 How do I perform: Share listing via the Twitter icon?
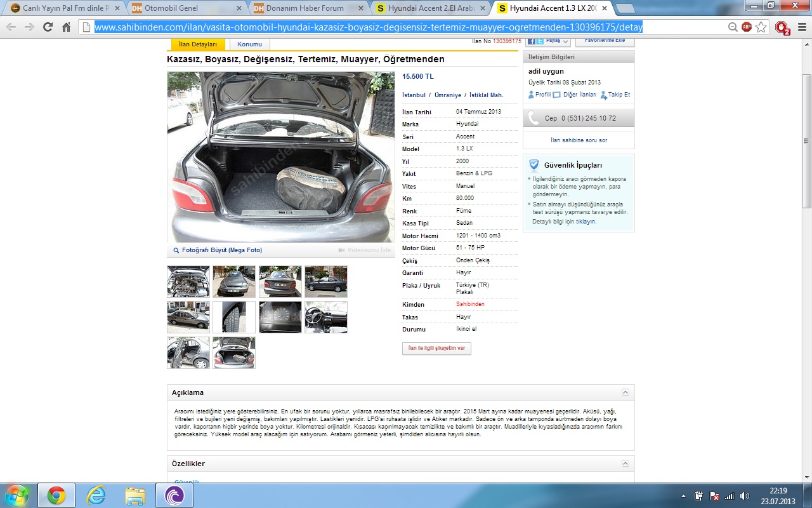pos(540,41)
